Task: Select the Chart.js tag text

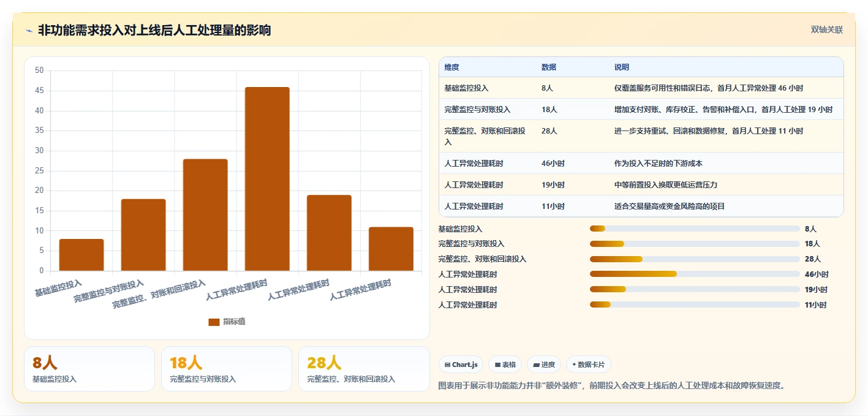Action: [465, 365]
